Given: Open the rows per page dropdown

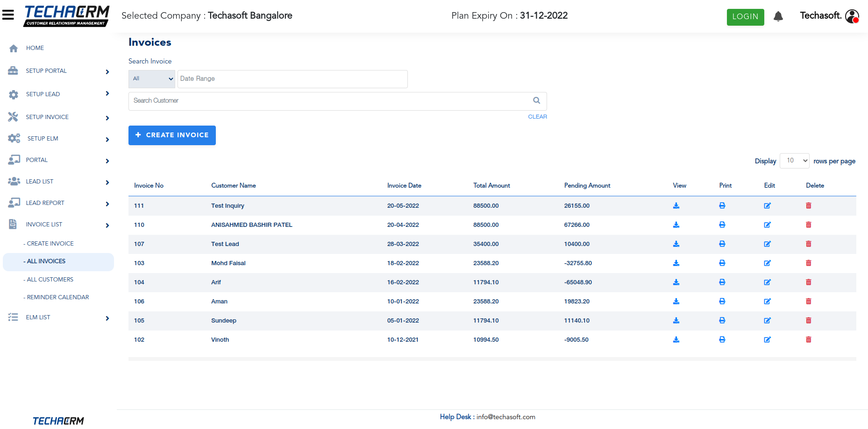Looking at the screenshot, I should [x=795, y=161].
